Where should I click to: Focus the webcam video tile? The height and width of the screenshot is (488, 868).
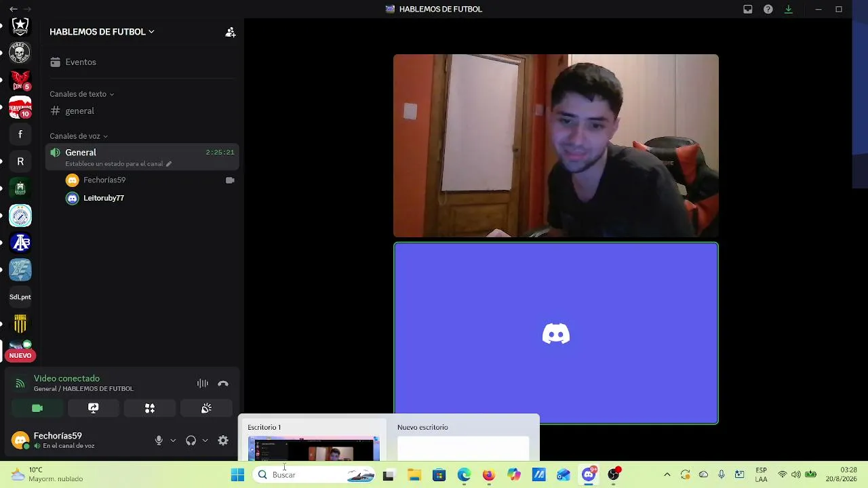click(556, 146)
